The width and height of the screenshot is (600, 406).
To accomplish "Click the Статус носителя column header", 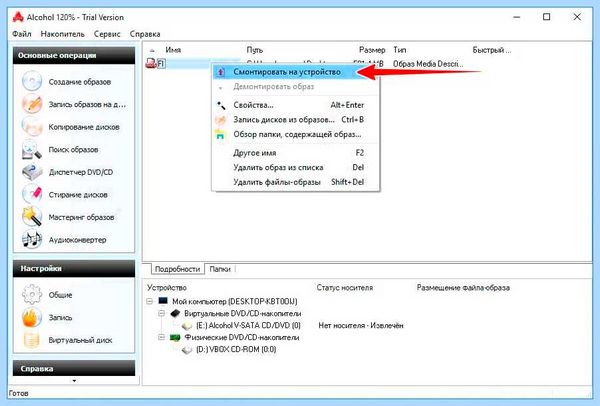I will click(x=344, y=287).
